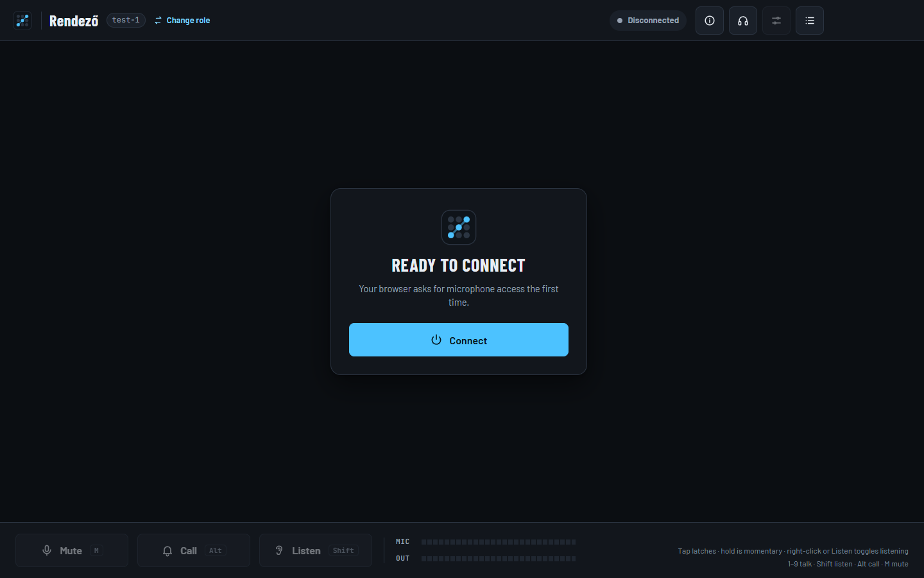Image resolution: width=924 pixels, height=578 pixels.
Task: Click the '1-9 talk' shortcuts hint line
Action: coord(848,564)
